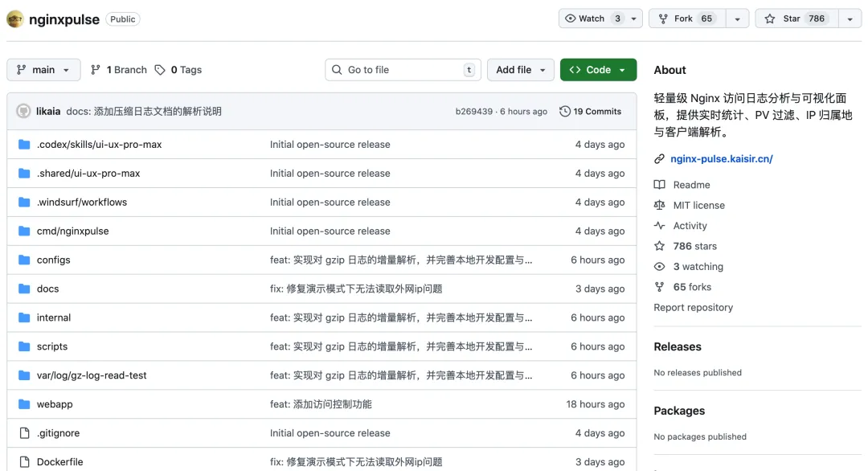Click the history clock icon beside 19 Commits
Image resolution: width=868 pixels, height=471 pixels.
pyautogui.click(x=565, y=112)
